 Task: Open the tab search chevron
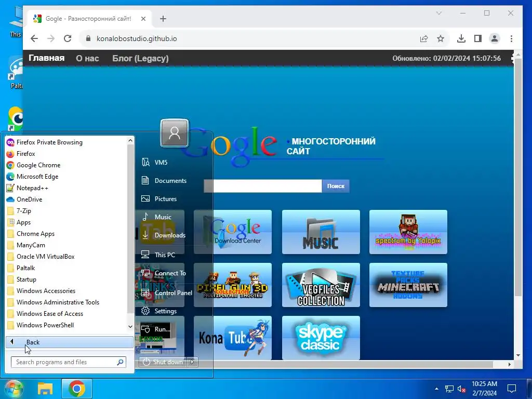click(438, 13)
